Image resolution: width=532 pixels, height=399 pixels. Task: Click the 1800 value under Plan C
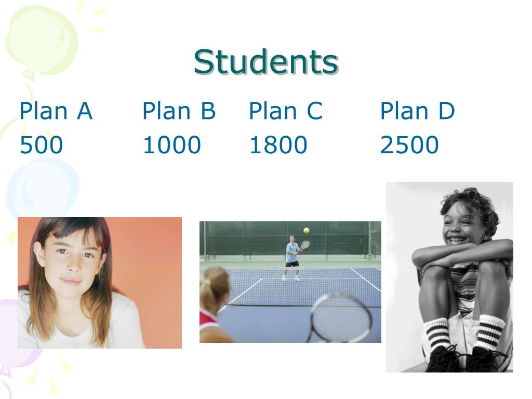[x=278, y=145]
